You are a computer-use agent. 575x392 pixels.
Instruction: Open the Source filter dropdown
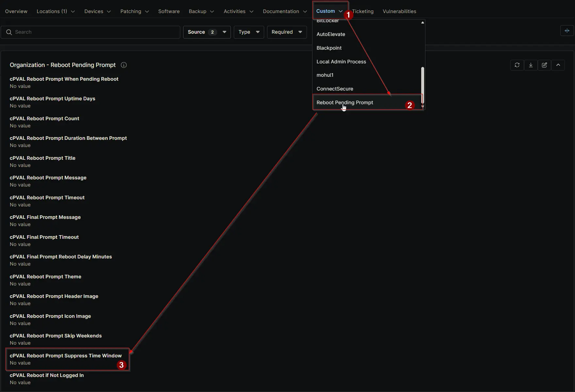coord(207,32)
